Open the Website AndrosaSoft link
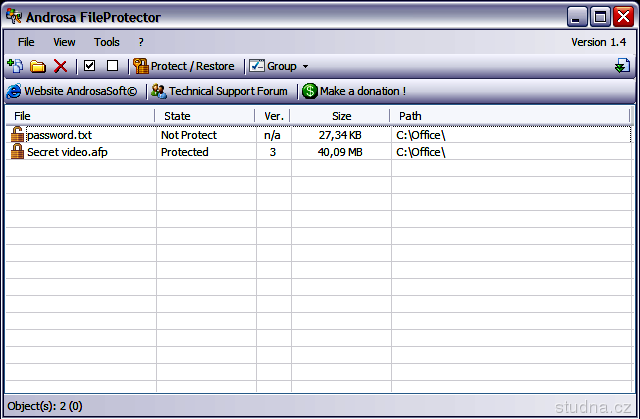The image size is (640, 419). click(72, 91)
